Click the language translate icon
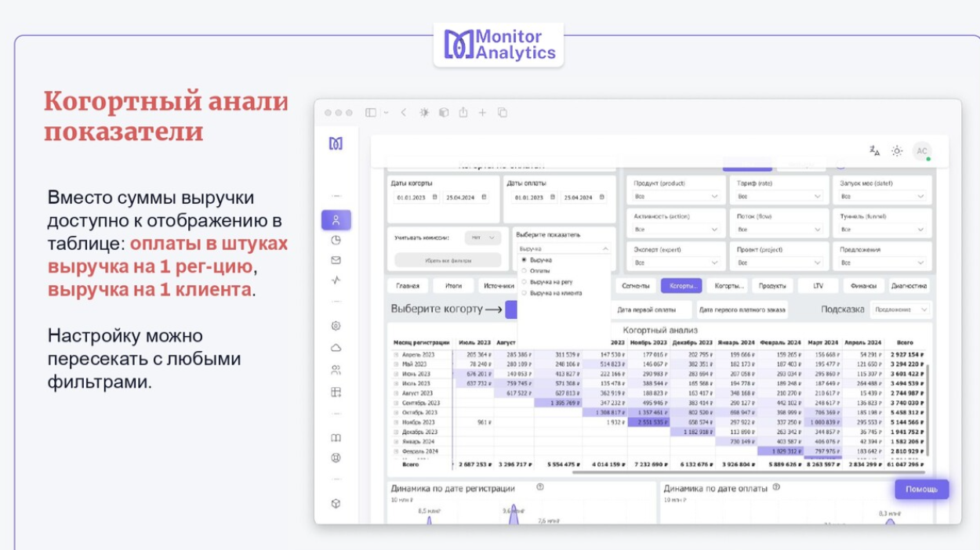This screenshot has width=980, height=550. 874,151
